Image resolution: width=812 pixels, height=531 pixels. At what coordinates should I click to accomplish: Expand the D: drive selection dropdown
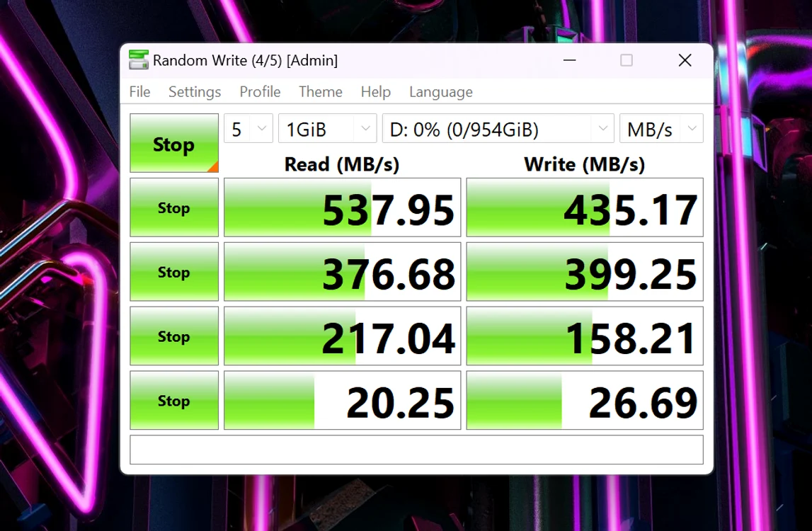pyautogui.click(x=498, y=128)
